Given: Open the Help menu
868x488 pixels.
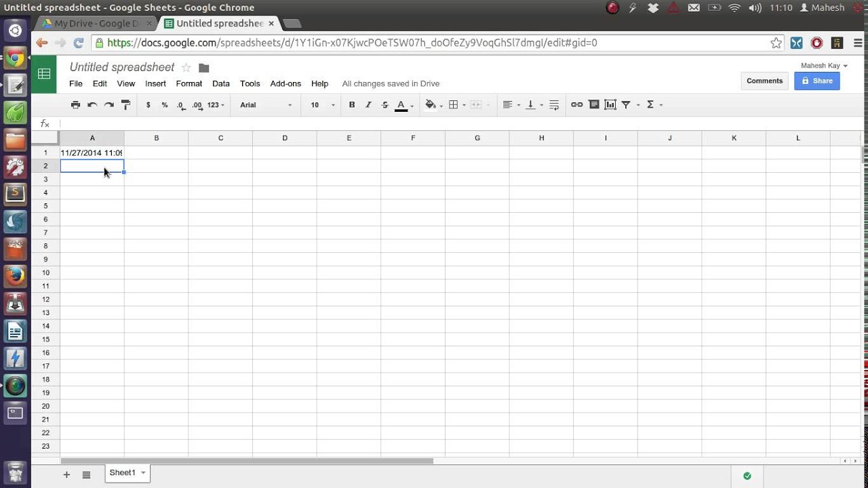Looking at the screenshot, I should pos(319,84).
